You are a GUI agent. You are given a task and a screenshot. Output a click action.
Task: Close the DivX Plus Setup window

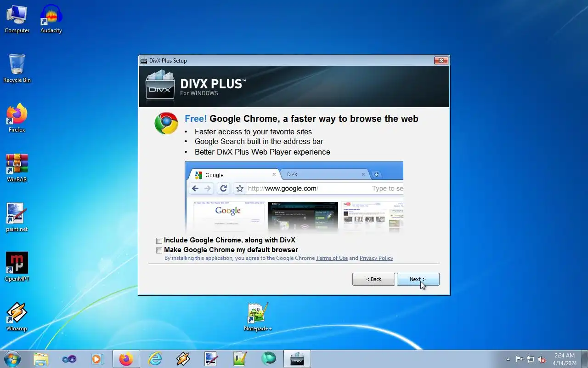click(x=441, y=60)
